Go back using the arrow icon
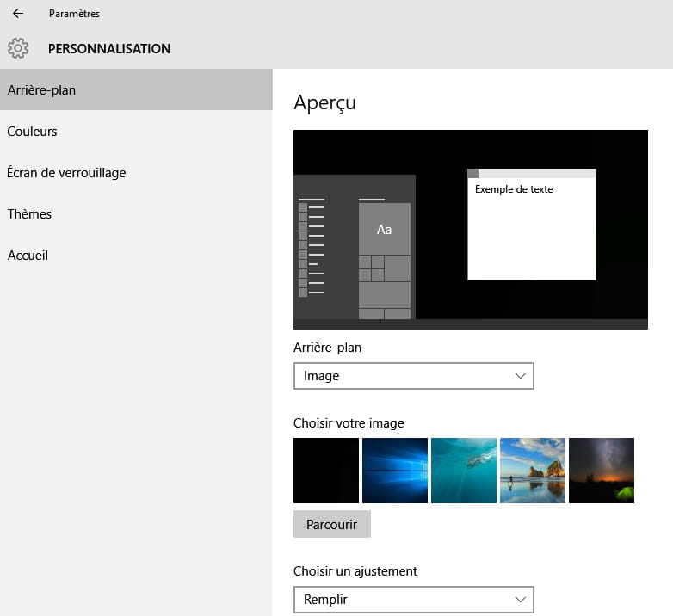 (18, 14)
